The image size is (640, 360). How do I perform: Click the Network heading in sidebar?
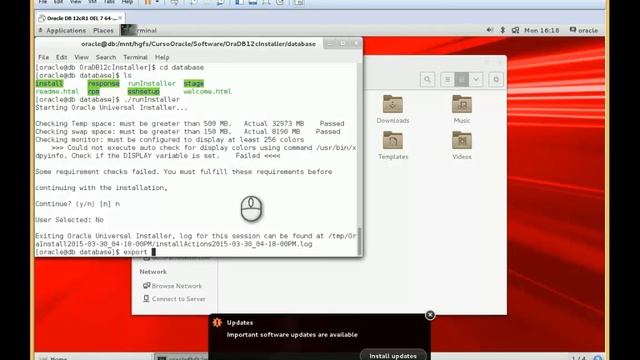[153, 271]
